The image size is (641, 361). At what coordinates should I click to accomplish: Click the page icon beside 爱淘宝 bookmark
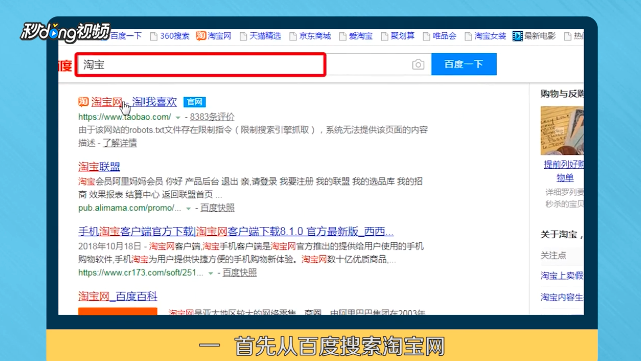(x=343, y=36)
